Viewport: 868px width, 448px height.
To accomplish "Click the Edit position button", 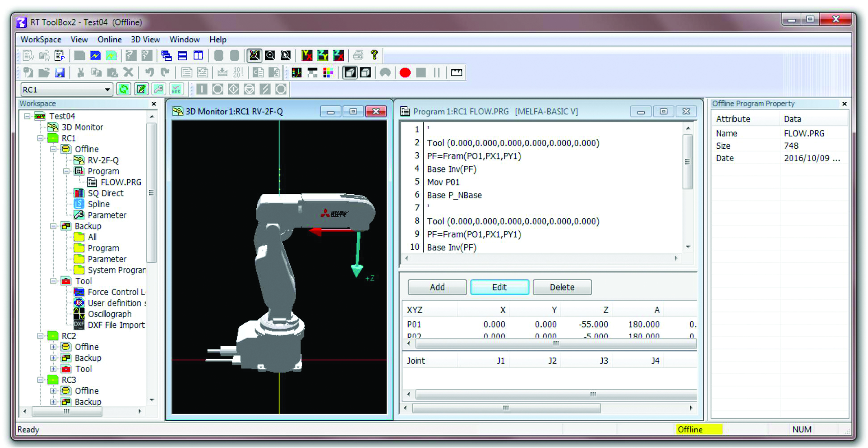I will [x=500, y=287].
